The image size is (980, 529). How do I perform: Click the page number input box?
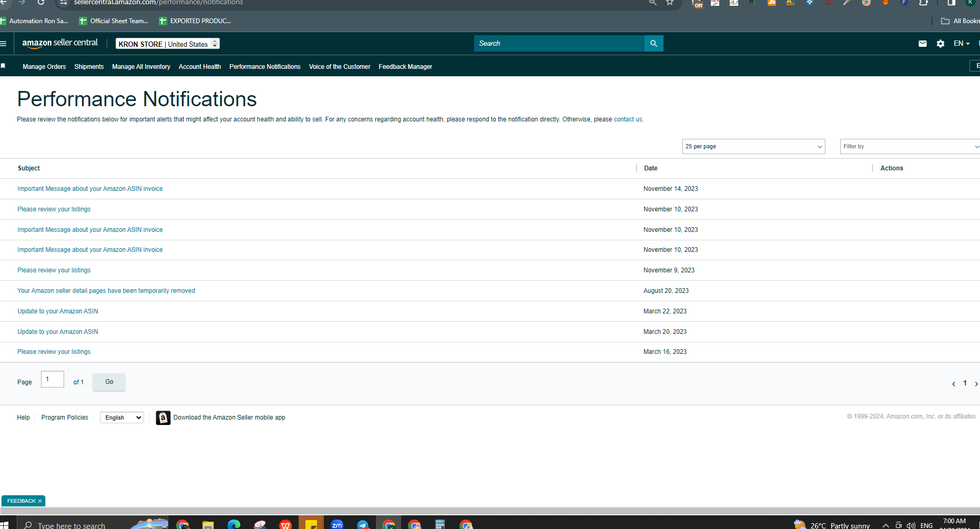click(x=53, y=379)
